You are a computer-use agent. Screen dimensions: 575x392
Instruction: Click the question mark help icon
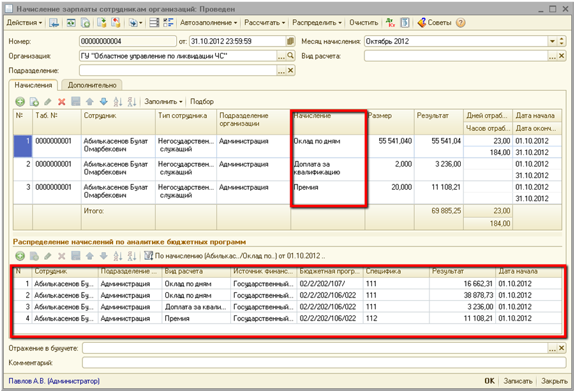tap(460, 22)
